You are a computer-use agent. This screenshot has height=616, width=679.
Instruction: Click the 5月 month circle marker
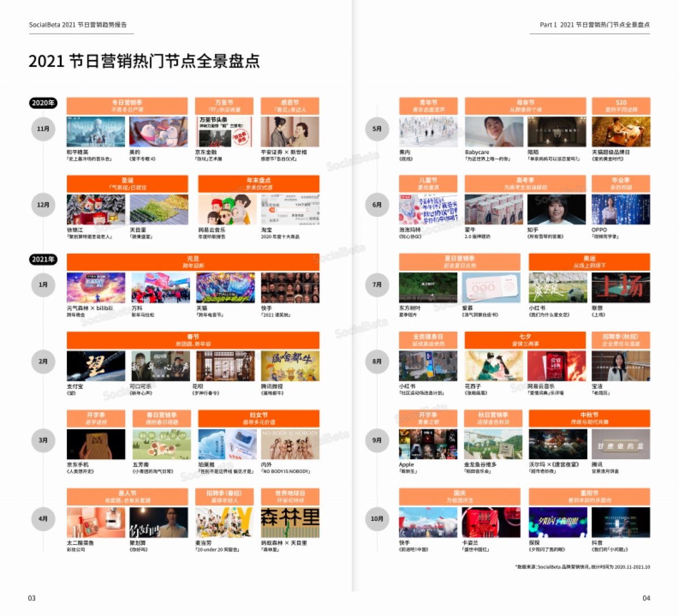(x=377, y=129)
